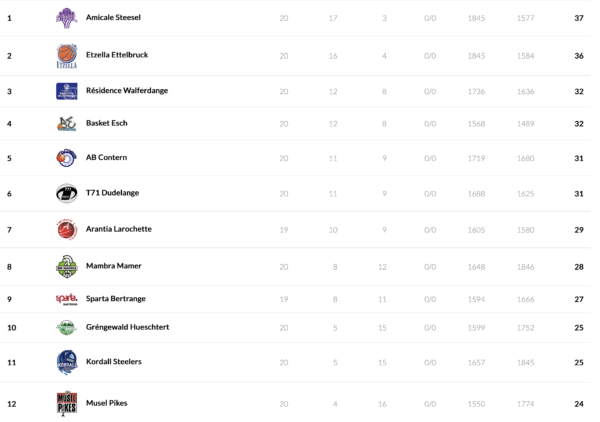
Task: Click the T71 Dudelange team logo
Action: point(66,194)
